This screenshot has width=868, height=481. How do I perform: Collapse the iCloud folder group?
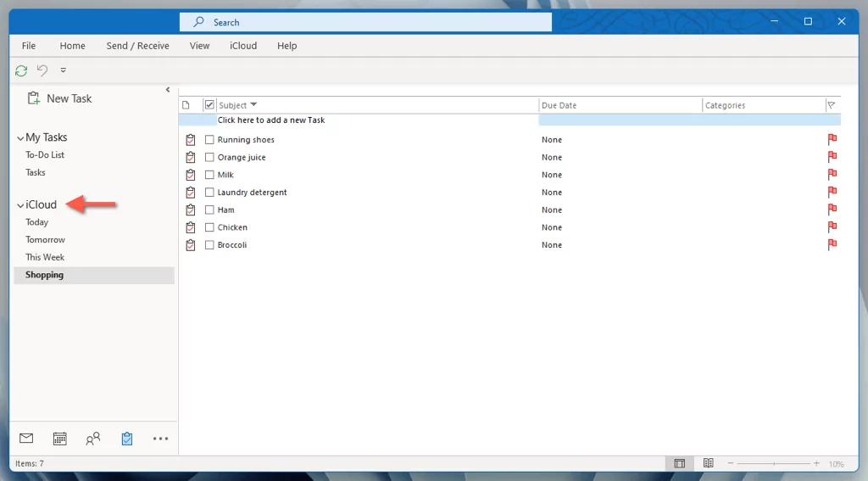tap(20, 205)
